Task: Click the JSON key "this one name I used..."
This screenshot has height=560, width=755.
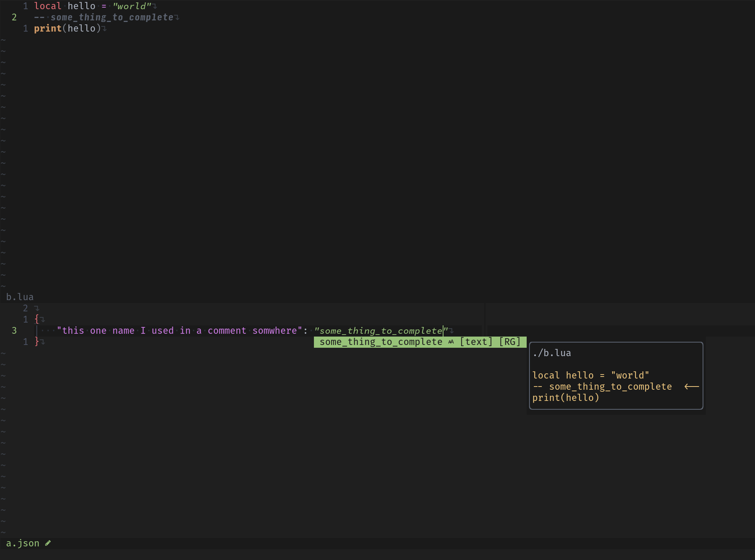Action: (x=180, y=331)
